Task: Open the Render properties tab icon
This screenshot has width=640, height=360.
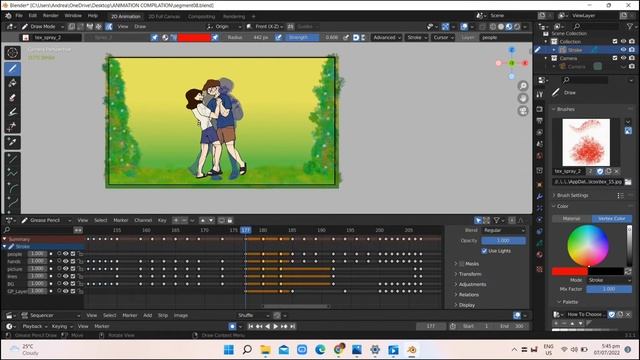Action: [540, 109]
